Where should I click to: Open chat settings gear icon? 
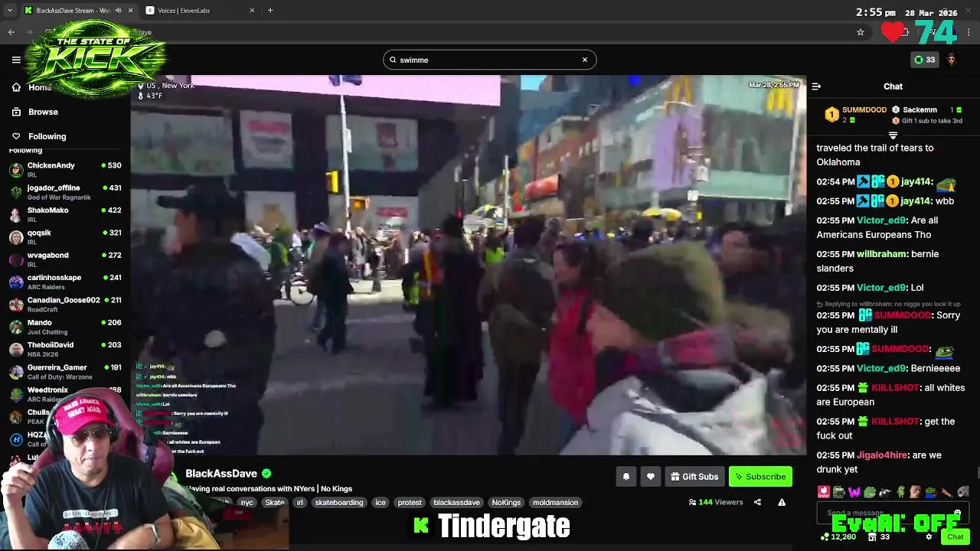(929, 537)
